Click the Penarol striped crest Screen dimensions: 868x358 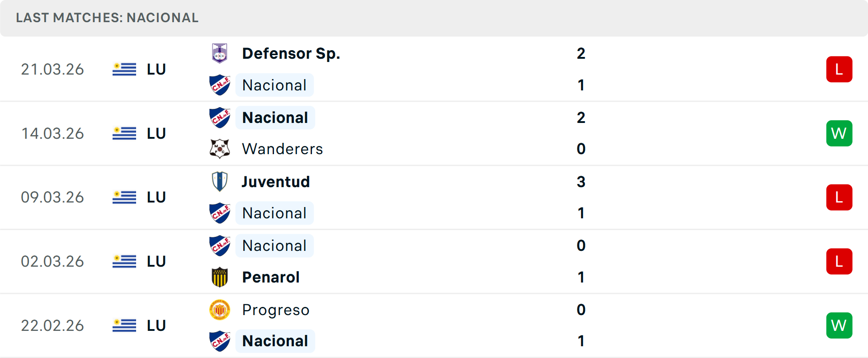(x=220, y=277)
